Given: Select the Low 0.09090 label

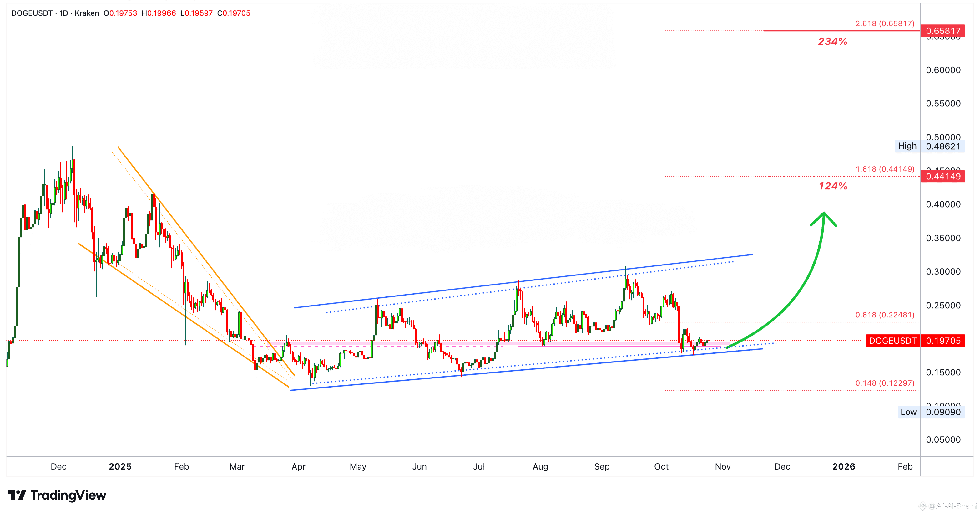Looking at the screenshot, I should pos(931,412).
